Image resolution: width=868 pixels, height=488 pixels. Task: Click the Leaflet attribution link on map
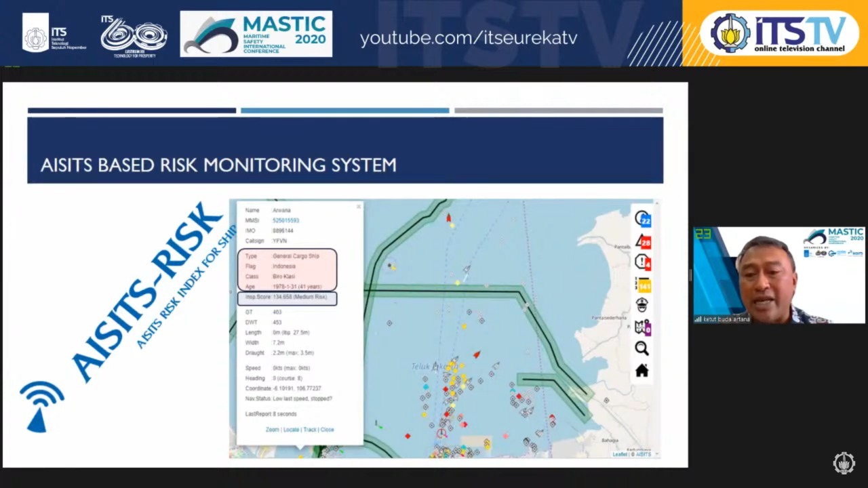click(x=620, y=454)
